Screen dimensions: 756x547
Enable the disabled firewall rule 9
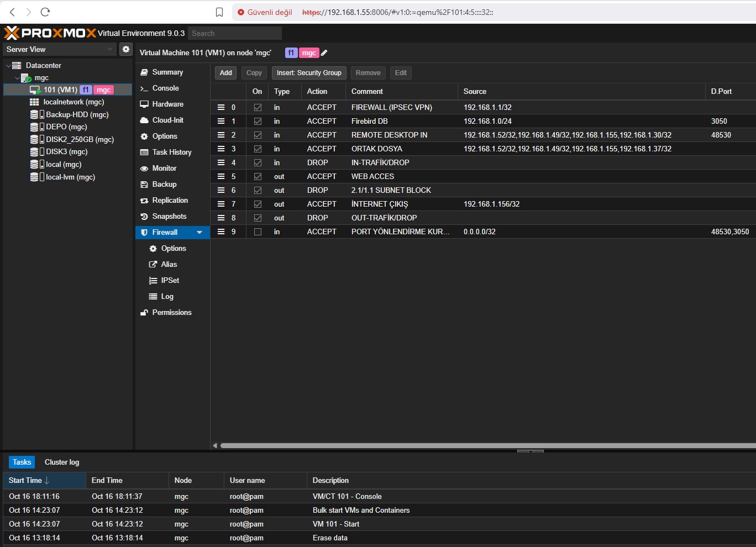pyautogui.click(x=258, y=232)
